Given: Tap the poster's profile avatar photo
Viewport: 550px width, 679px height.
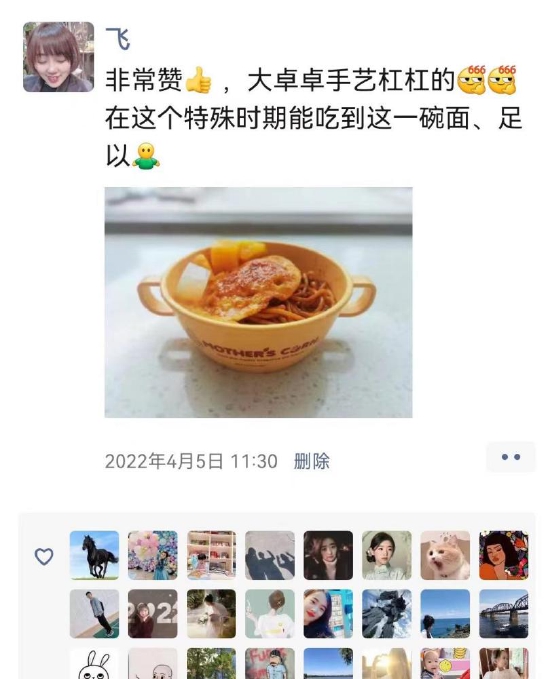Looking at the screenshot, I should [x=58, y=57].
